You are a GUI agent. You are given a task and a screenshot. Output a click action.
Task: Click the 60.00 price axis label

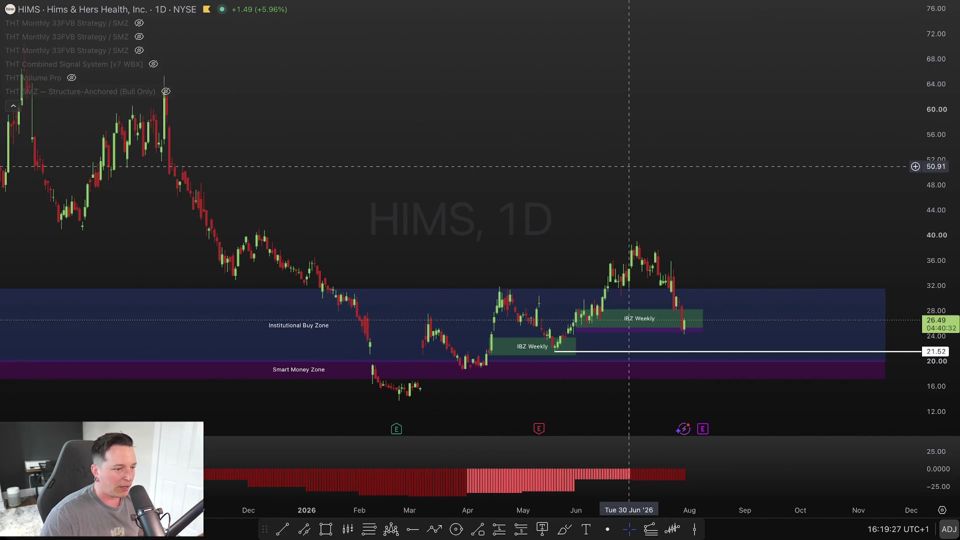(x=936, y=109)
